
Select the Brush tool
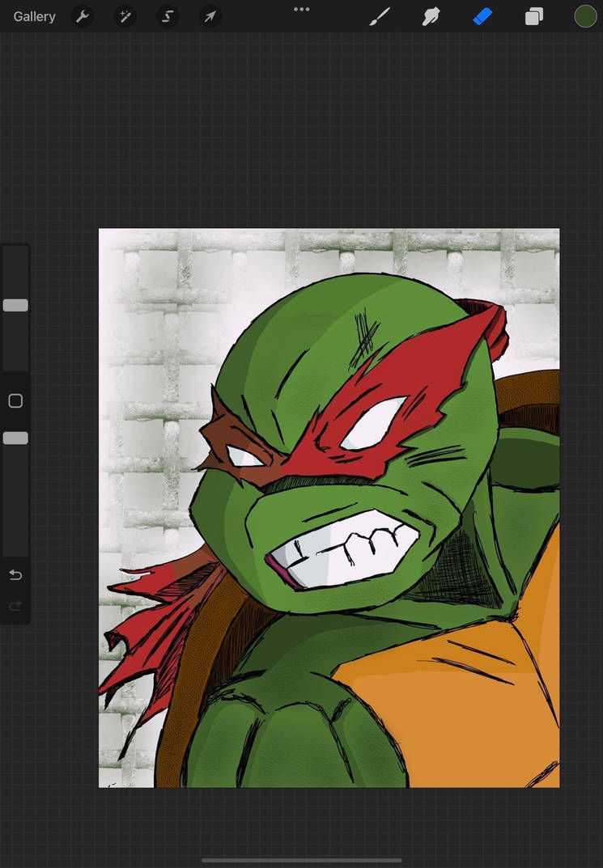point(380,17)
